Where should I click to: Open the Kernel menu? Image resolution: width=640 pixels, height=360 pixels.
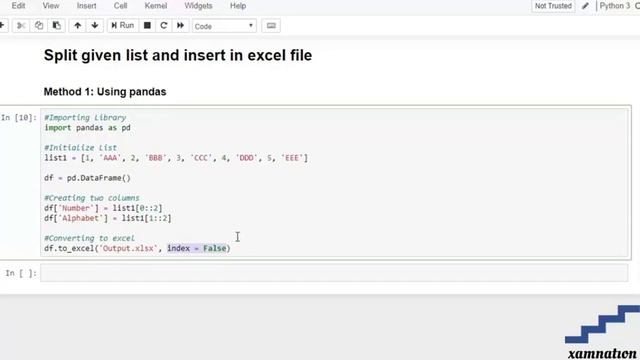point(156,6)
